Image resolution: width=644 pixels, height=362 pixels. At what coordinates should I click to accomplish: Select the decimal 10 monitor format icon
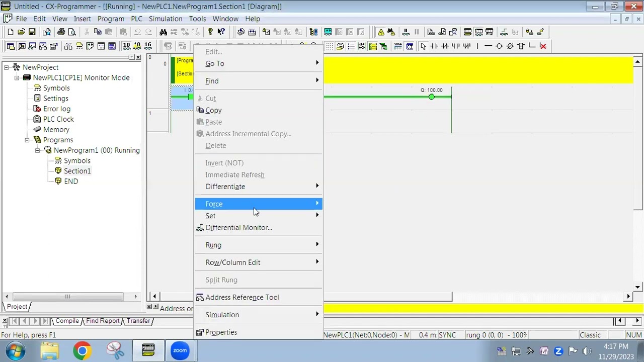click(x=126, y=46)
